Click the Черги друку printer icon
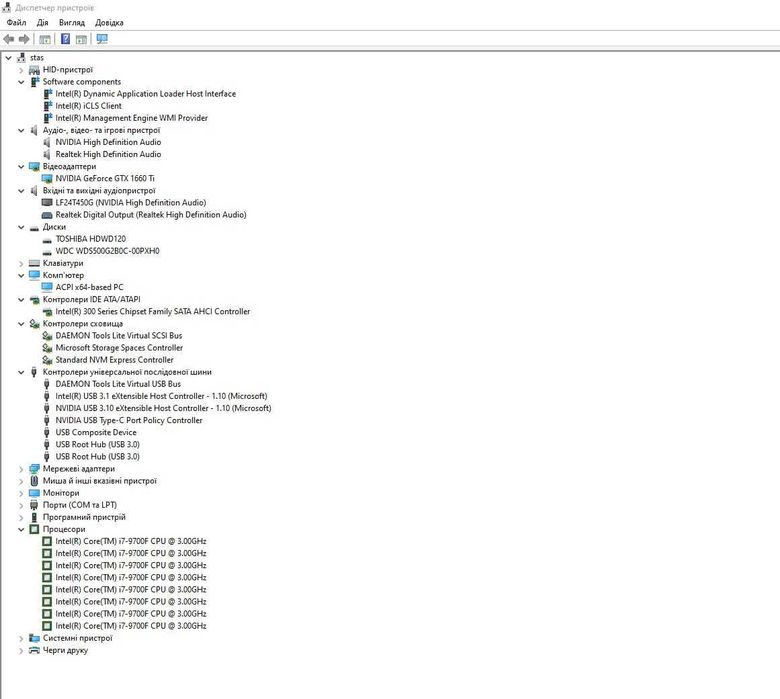This screenshot has width=780, height=699. [34, 650]
